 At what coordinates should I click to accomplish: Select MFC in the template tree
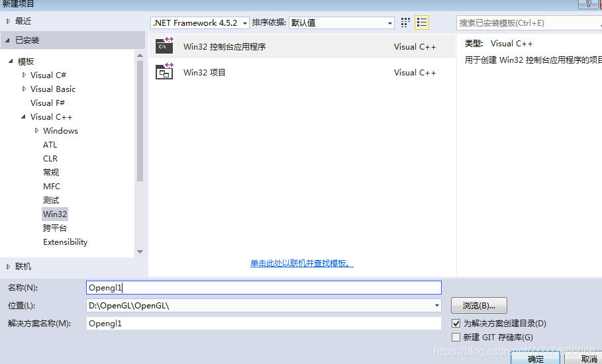[52, 186]
